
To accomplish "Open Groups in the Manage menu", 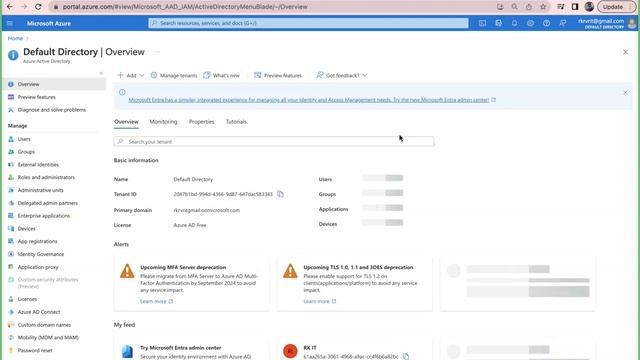I will click(26, 152).
